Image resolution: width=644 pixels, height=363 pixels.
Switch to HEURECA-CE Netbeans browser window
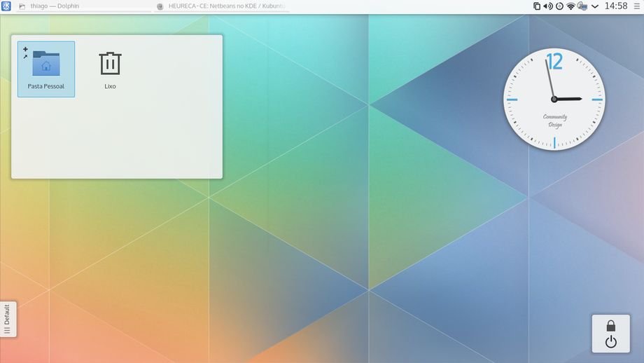[x=221, y=6]
